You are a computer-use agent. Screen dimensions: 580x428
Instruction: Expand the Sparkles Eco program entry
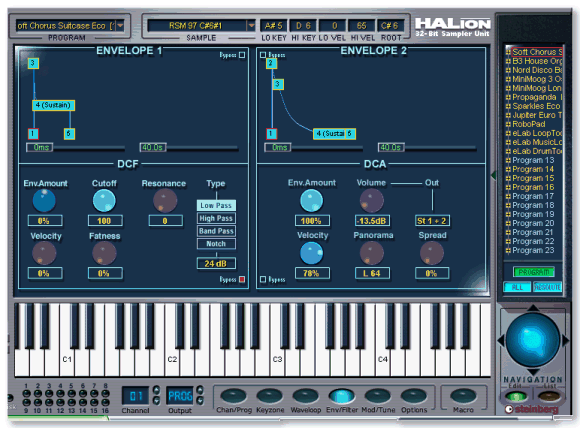508,107
